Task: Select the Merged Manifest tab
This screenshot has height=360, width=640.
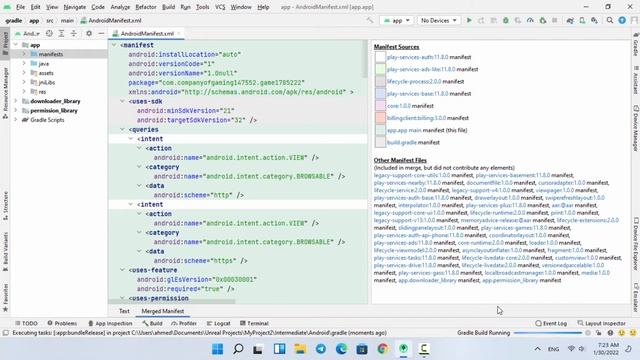Action: (x=162, y=311)
